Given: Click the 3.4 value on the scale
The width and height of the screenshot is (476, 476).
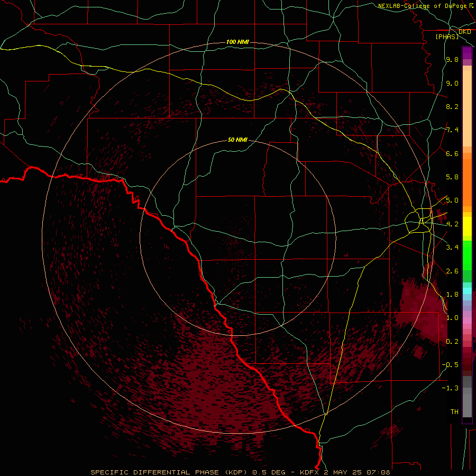Looking at the screenshot, I should 452,248.
